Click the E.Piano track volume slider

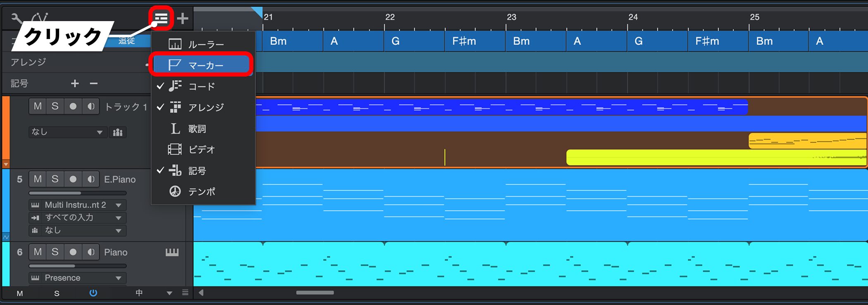click(77, 193)
